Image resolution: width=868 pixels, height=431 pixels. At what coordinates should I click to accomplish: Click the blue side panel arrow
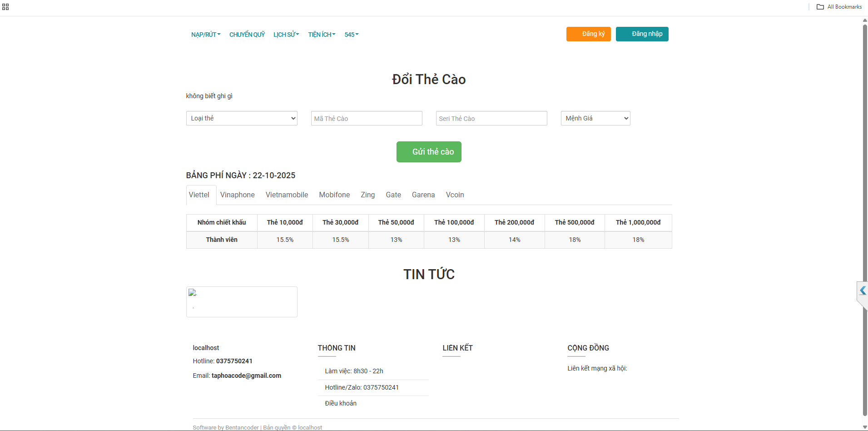(x=862, y=291)
